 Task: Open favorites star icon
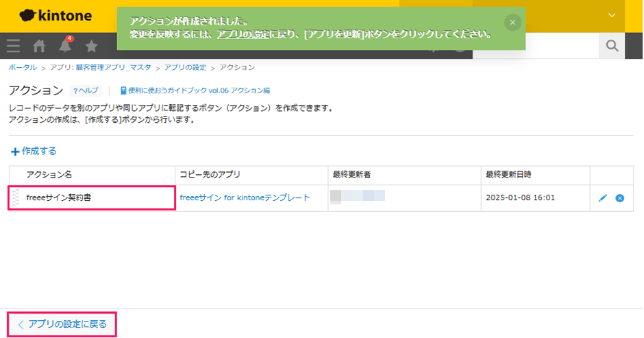[x=91, y=46]
